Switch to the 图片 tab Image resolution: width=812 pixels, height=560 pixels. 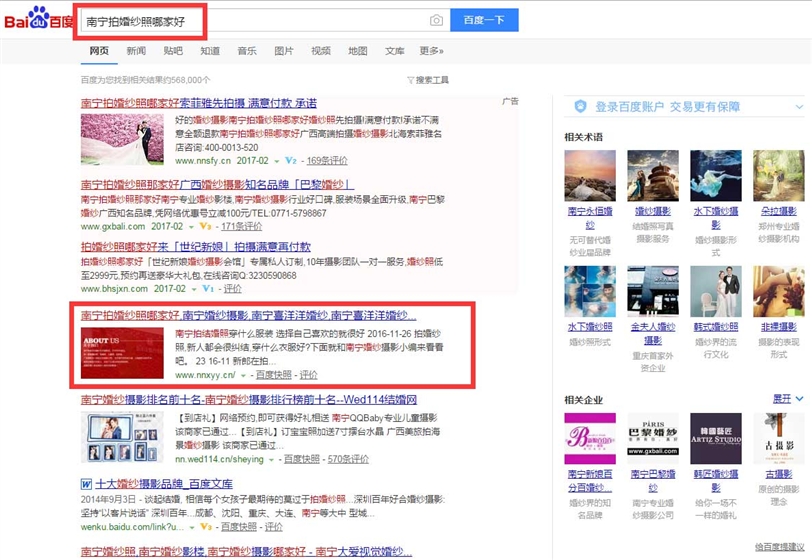point(284,51)
